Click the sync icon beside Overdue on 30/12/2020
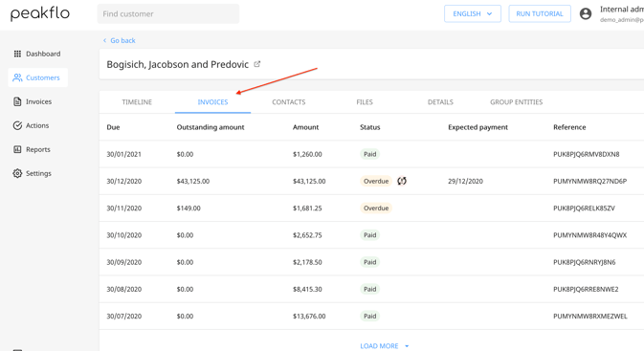This screenshot has height=351, width=644. [402, 181]
